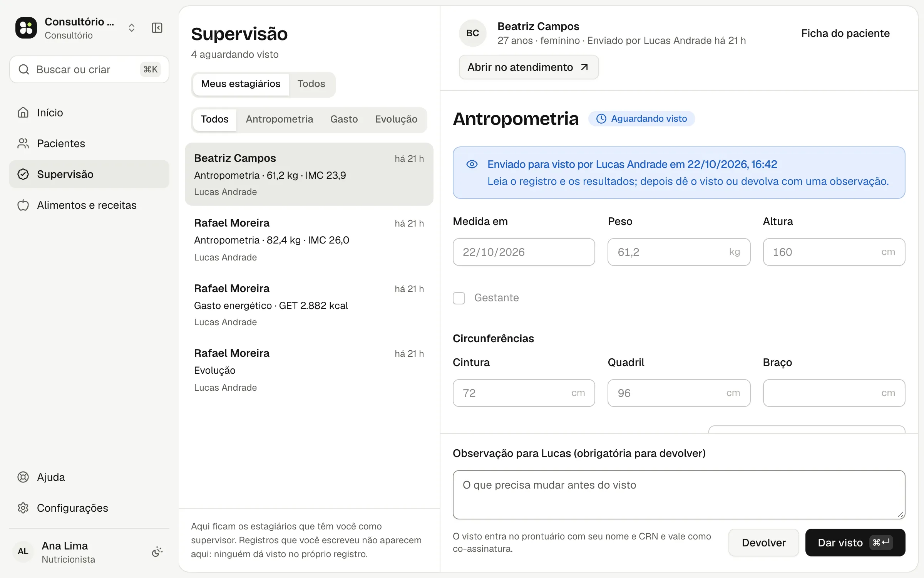Image resolution: width=924 pixels, height=578 pixels.
Task: Toggle the theme moon icon
Action: click(x=157, y=552)
